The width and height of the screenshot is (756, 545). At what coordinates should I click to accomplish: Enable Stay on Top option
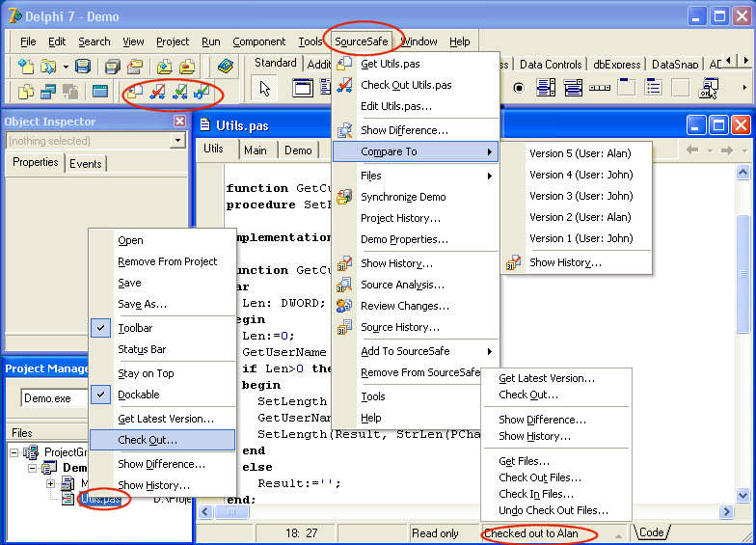[x=146, y=373]
